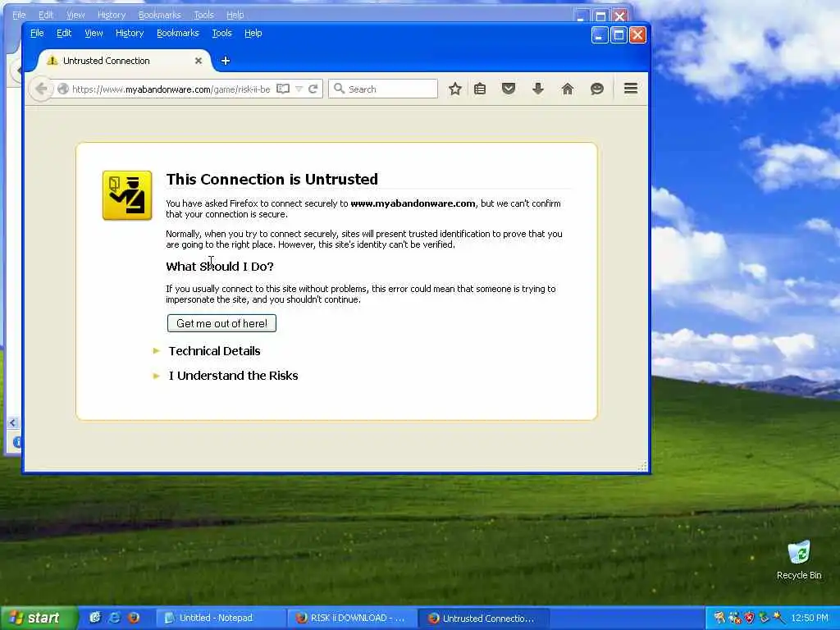Viewport: 840px width, 630px height.
Task: Open the URL history dropdown arrow
Action: tap(299, 89)
